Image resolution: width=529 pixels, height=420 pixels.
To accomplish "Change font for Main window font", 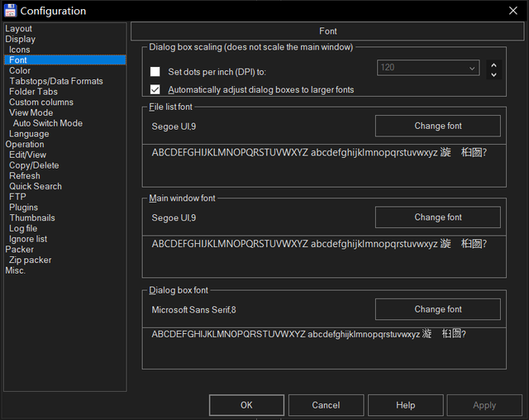I will 437,217.
